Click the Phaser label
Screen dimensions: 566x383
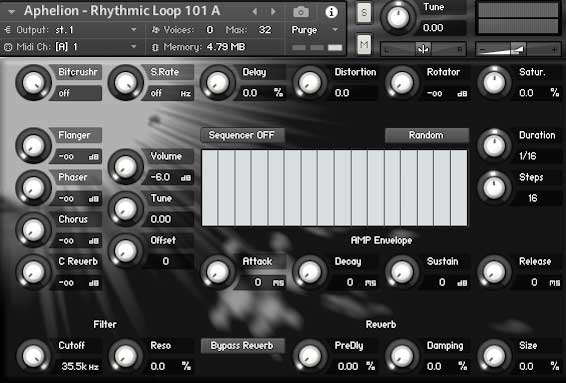click(x=73, y=177)
